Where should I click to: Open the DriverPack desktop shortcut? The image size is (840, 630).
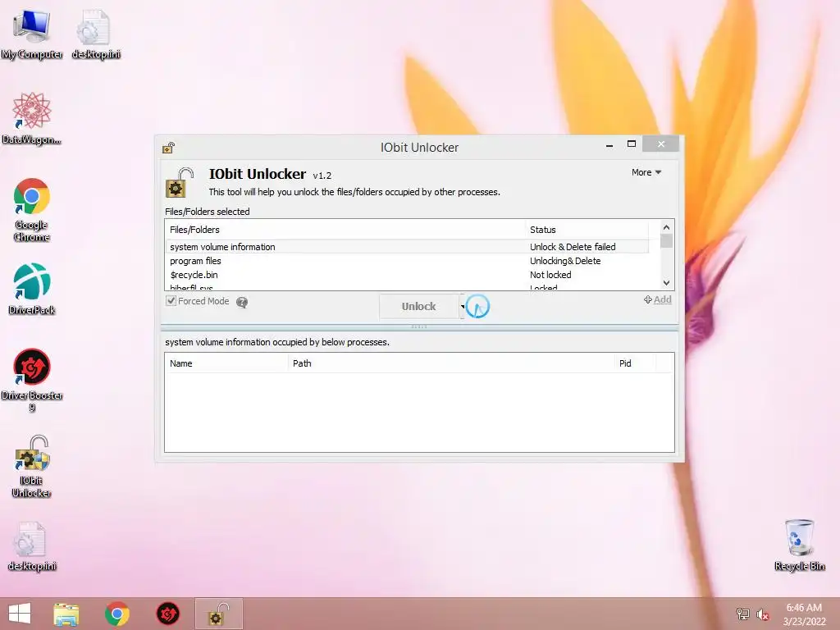32,288
